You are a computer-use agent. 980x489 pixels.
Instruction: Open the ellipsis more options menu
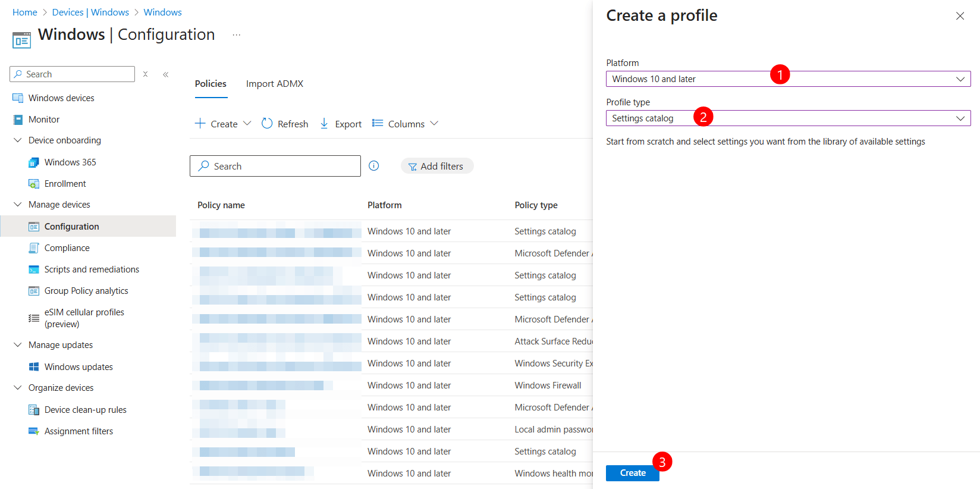[237, 35]
